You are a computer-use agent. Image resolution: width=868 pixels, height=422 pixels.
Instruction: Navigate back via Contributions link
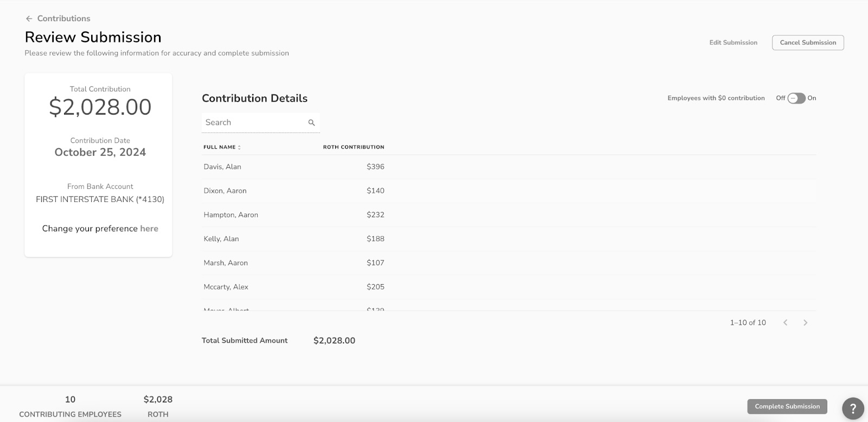click(63, 18)
